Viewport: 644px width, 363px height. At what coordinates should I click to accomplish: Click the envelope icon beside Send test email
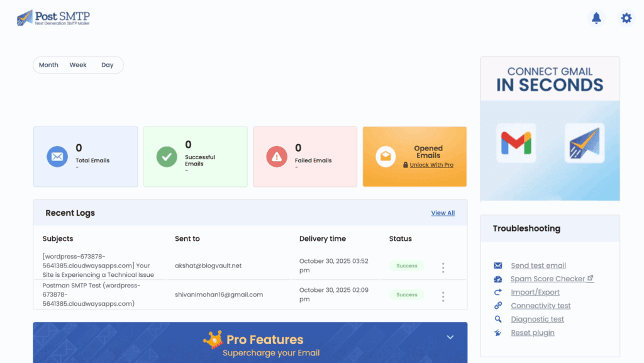498,265
